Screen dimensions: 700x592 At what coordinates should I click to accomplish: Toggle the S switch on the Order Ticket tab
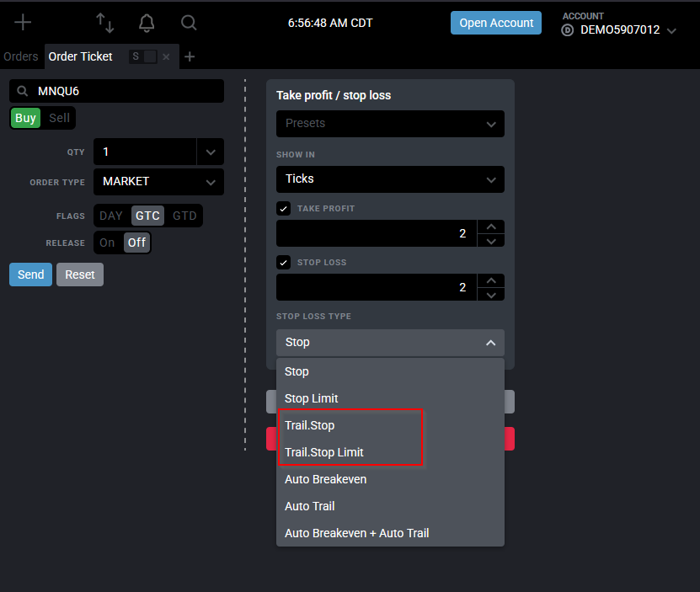coord(143,56)
